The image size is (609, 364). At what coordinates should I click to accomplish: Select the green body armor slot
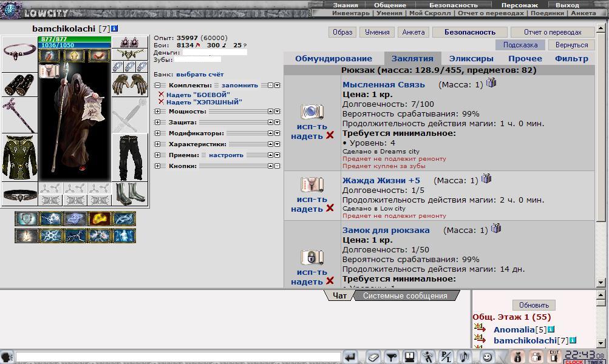20,157
